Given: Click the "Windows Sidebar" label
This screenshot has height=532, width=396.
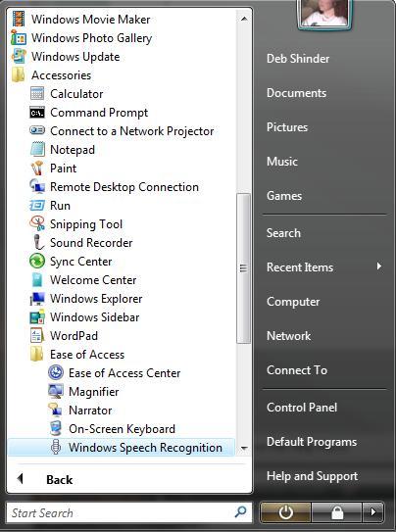Looking at the screenshot, I should [x=95, y=317].
